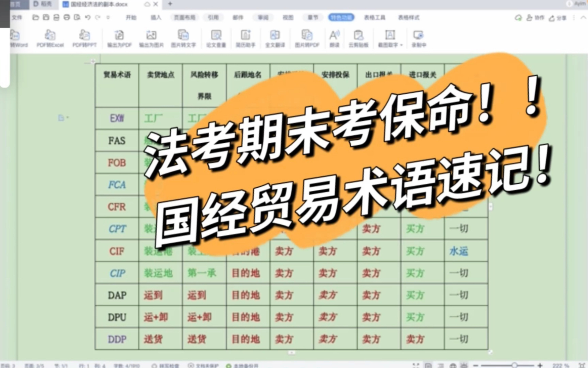Image resolution: width=588 pixels, height=368 pixels.
Task: Click the DDP cell in the table
Action: click(x=117, y=339)
